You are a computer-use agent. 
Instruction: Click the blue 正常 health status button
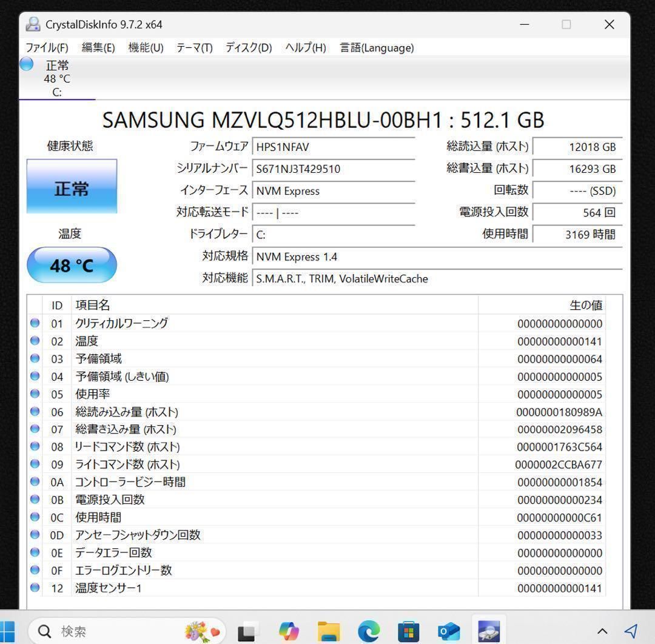click(72, 187)
